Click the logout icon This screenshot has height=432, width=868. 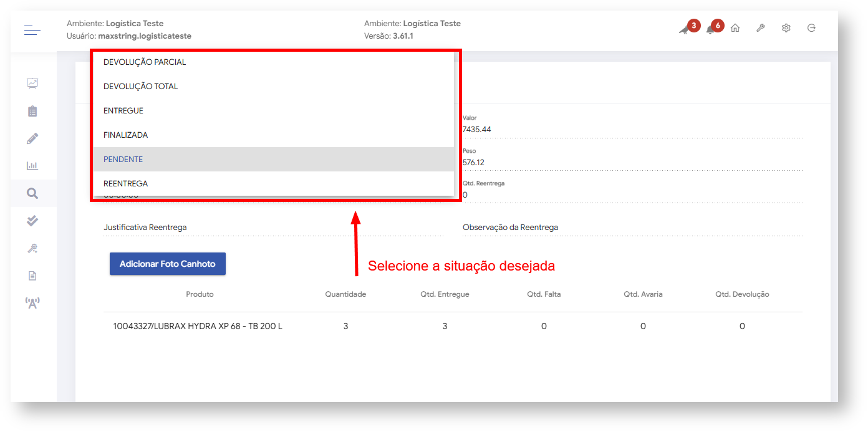811,28
